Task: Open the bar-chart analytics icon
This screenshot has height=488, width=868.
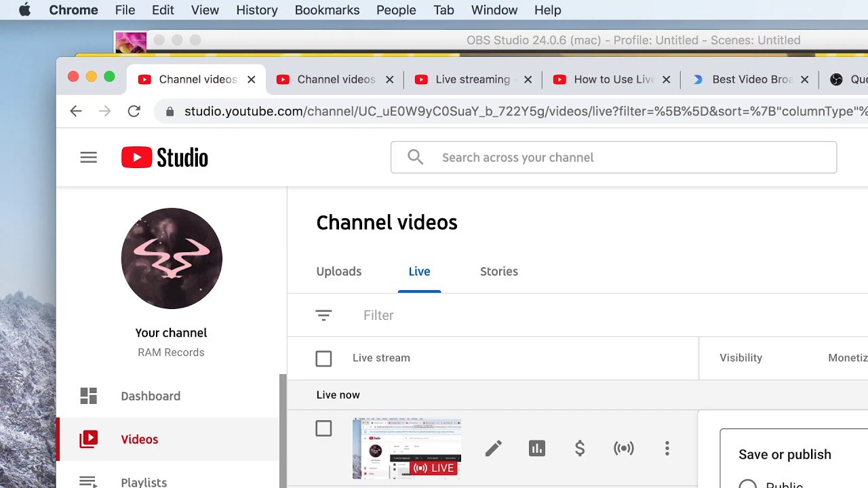Action: click(x=537, y=448)
